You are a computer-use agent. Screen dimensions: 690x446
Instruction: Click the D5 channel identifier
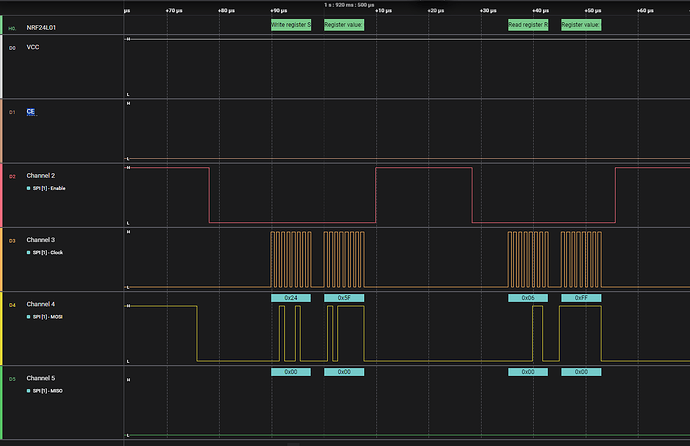[x=12, y=379]
